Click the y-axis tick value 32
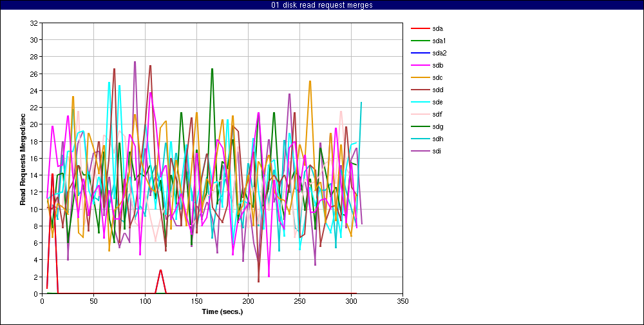Image resolution: width=644 pixels, height=325 pixels. tap(33, 23)
